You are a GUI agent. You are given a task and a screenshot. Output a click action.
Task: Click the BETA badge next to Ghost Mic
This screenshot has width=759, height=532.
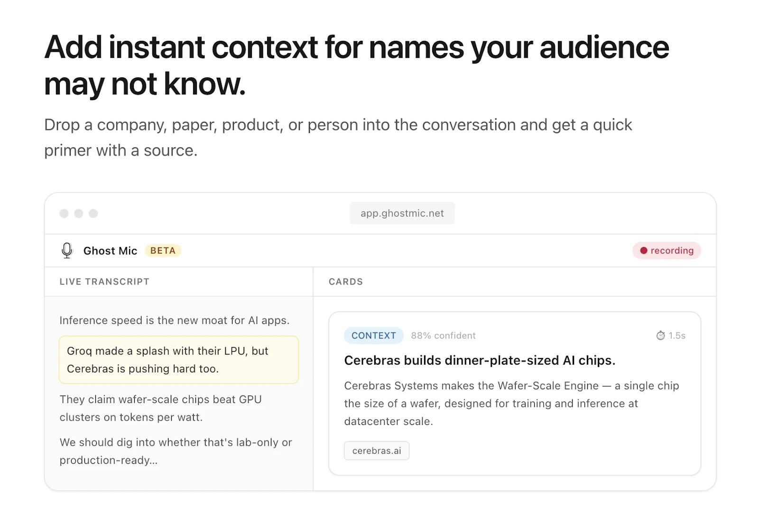pyautogui.click(x=163, y=250)
